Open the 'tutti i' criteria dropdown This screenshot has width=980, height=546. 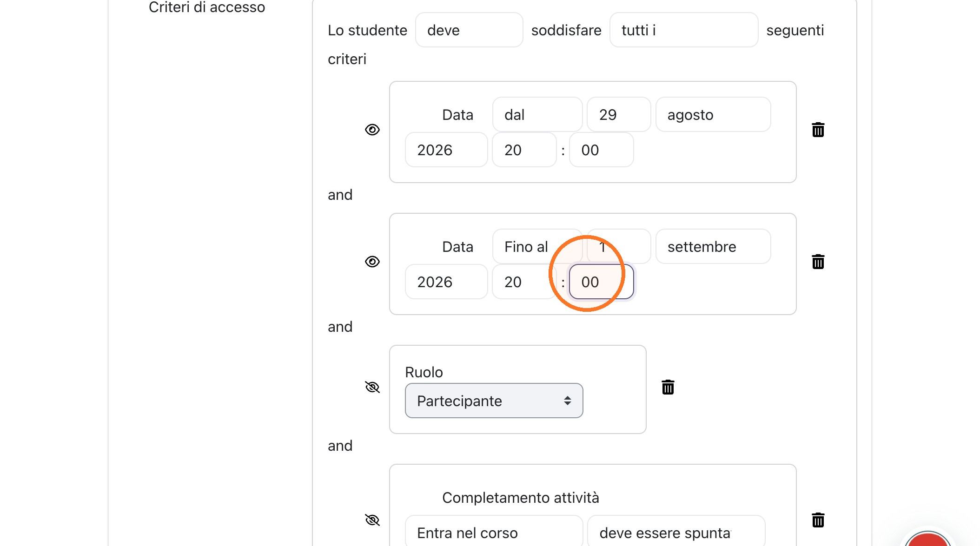[684, 30]
